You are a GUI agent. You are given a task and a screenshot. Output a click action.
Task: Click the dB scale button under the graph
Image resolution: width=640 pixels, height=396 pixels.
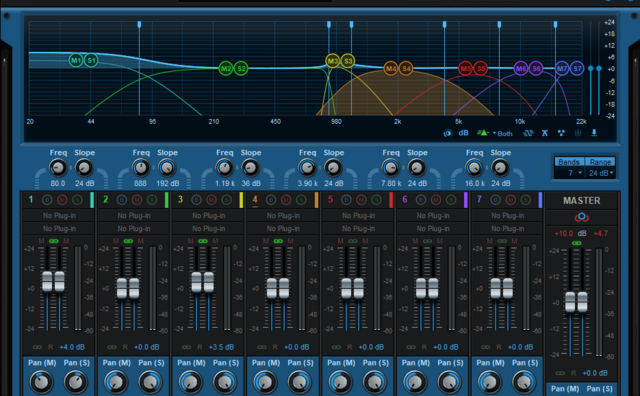pos(463,133)
